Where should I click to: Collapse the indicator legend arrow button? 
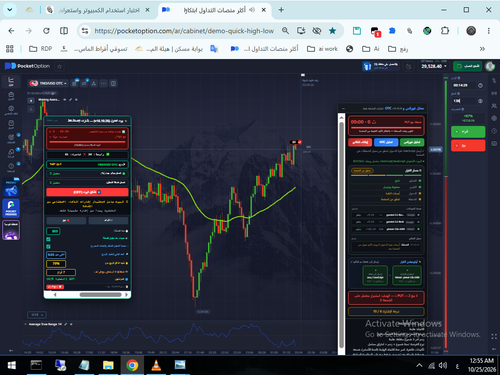click(x=31, y=100)
